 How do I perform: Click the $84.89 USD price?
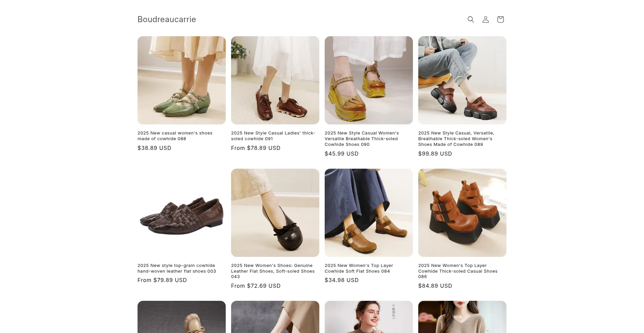coord(435,286)
